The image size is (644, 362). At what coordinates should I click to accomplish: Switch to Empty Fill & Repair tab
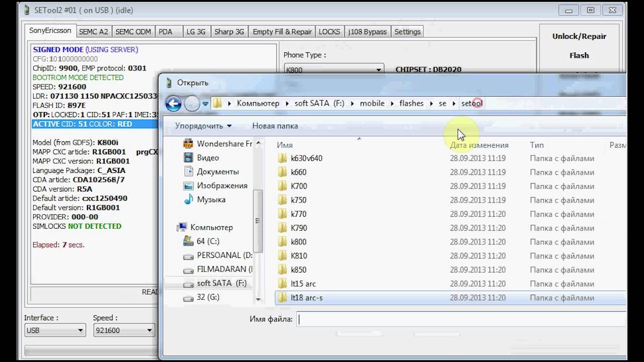click(282, 32)
